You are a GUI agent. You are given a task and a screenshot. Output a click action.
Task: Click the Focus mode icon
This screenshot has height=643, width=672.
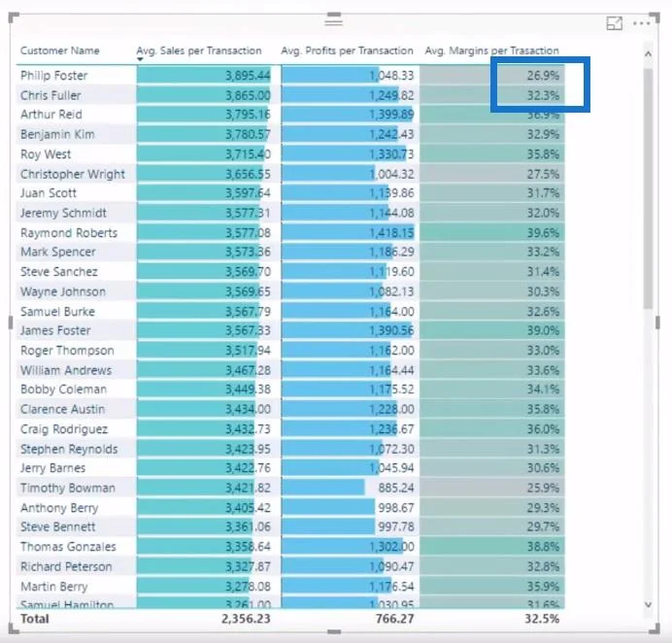pos(614,23)
